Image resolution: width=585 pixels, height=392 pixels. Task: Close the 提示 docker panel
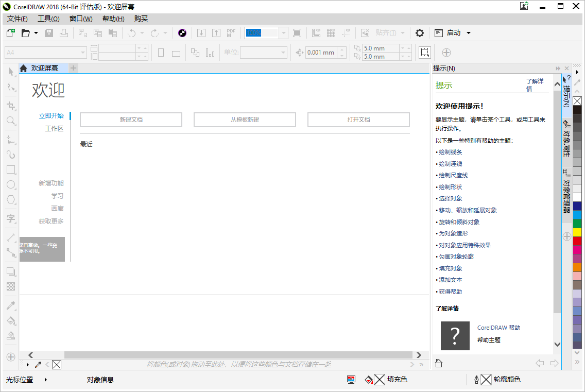click(x=566, y=69)
